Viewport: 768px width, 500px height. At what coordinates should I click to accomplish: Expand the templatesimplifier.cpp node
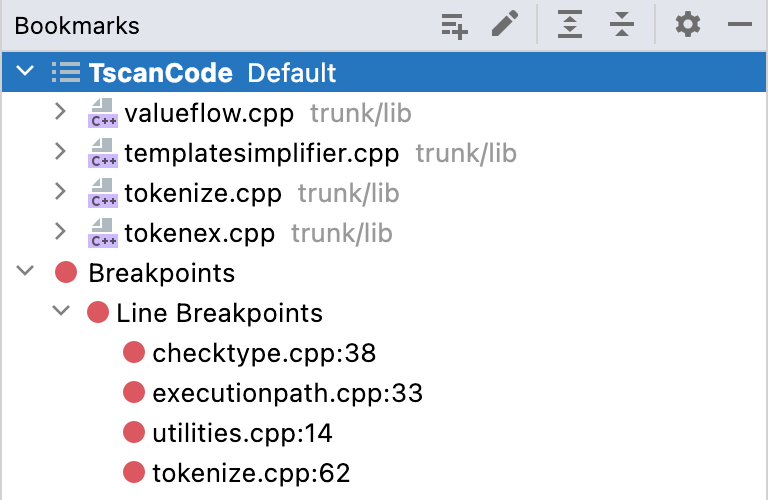click(x=61, y=153)
